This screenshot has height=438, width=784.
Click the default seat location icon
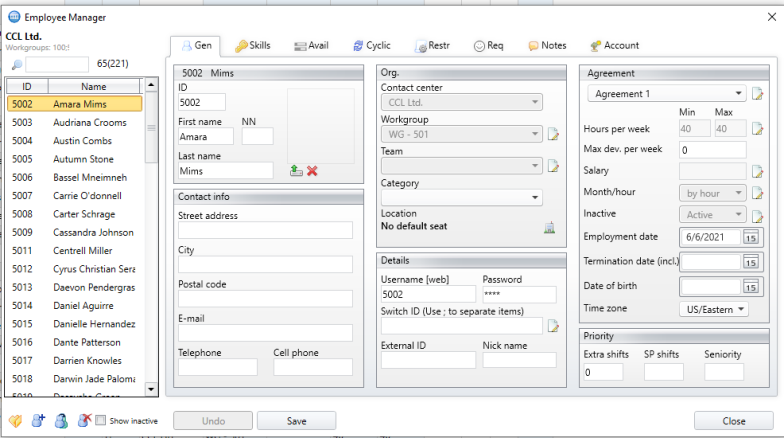(x=550, y=228)
